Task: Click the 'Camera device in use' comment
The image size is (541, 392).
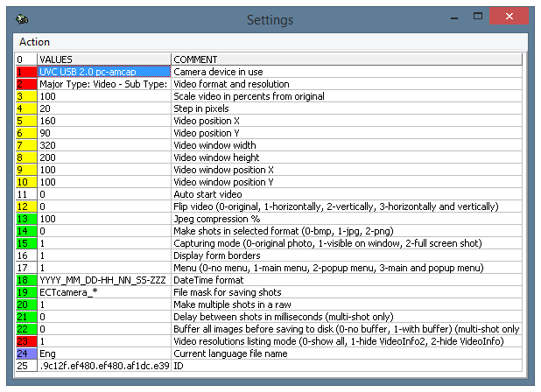Action: click(x=347, y=72)
